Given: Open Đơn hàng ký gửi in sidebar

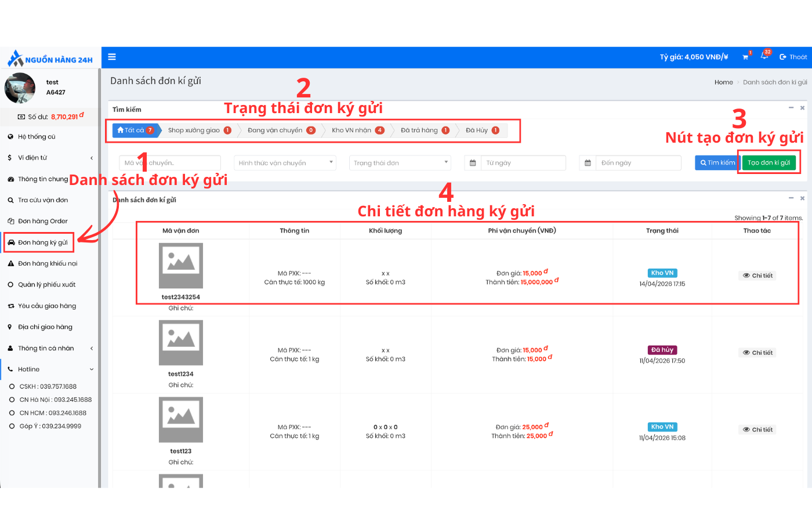Looking at the screenshot, I should pyautogui.click(x=42, y=242).
